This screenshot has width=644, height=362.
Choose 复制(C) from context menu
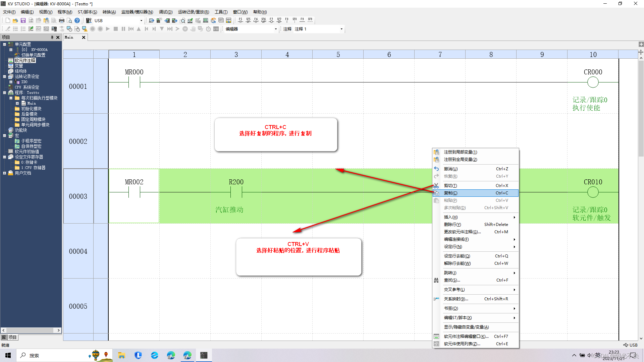coord(476,193)
